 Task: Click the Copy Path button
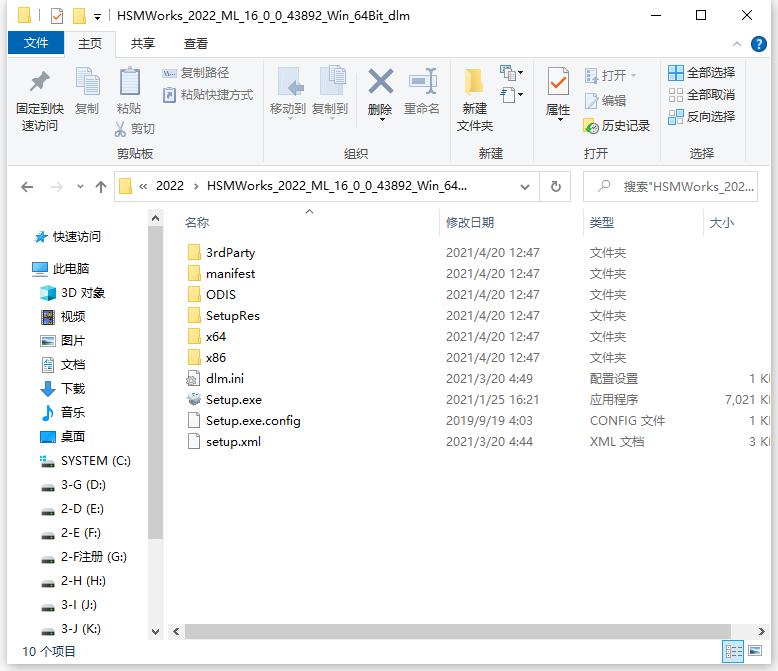tap(196, 73)
